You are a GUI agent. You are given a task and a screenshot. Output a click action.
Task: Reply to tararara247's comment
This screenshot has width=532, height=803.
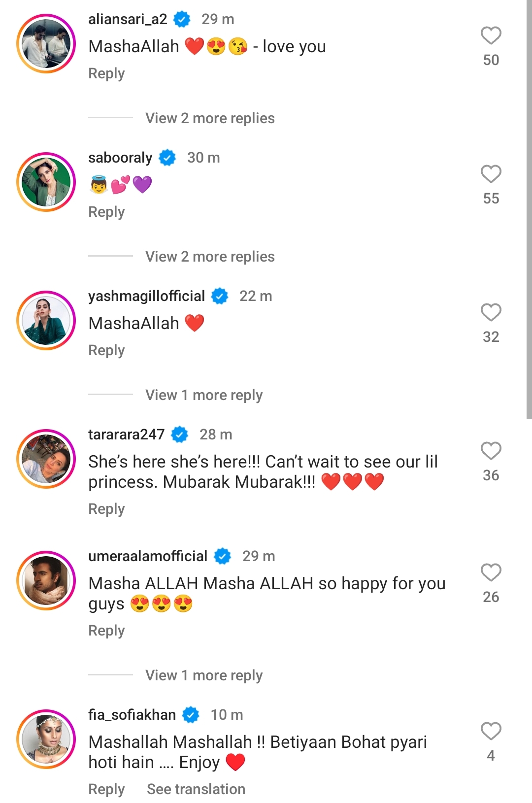(x=106, y=509)
